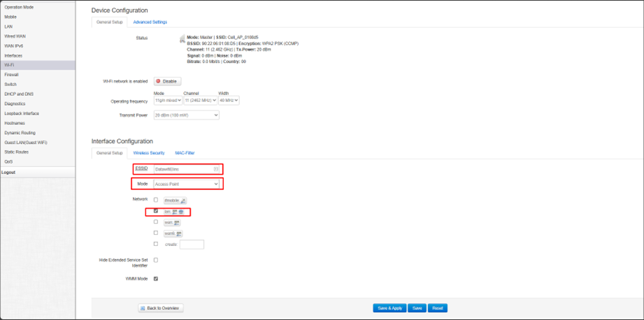Click the Save & Apply button
The width and height of the screenshot is (644, 320).
pos(389,308)
